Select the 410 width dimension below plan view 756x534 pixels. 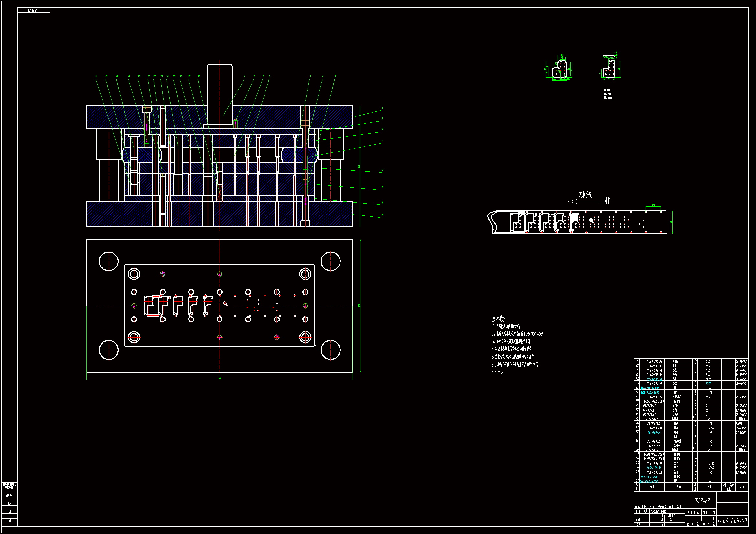click(x=220, y=378)
